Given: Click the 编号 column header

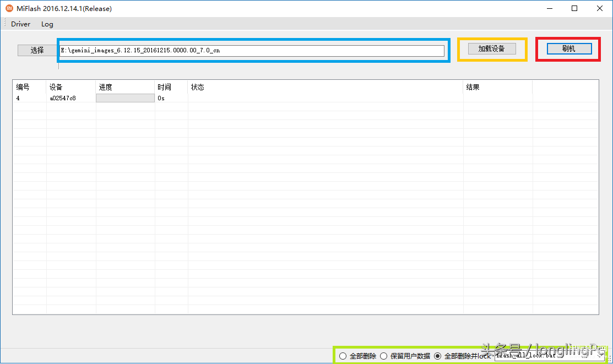Looking at the screenshot, I should click(30, 87).
